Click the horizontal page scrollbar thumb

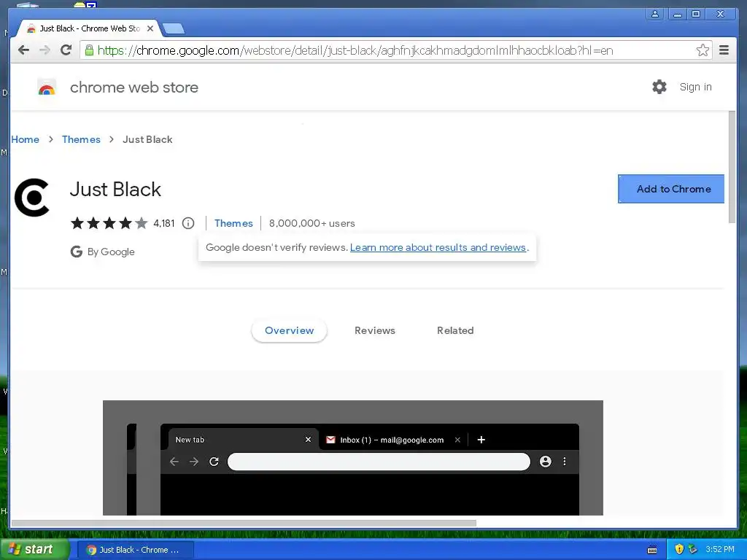244,523
